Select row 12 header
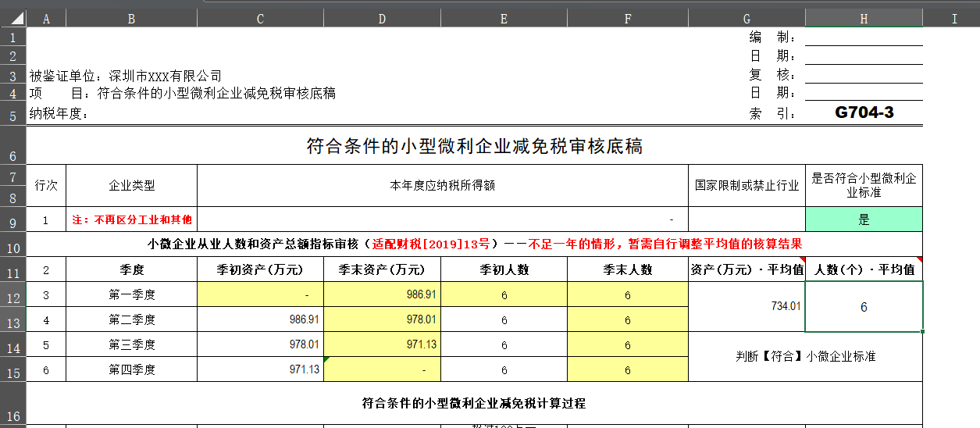Image resolution: width=980 pixels, height=428 pixels. pos(13,294)
